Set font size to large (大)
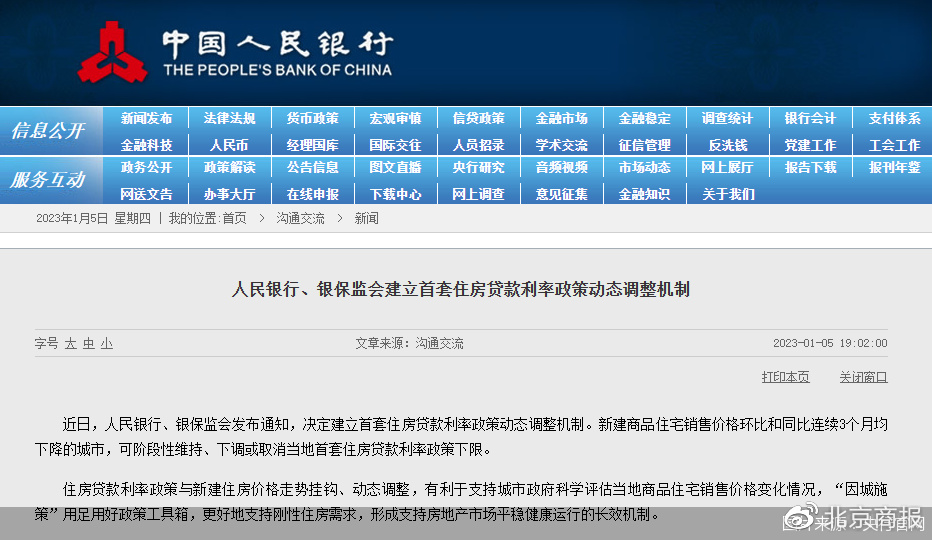 (71, 343)
